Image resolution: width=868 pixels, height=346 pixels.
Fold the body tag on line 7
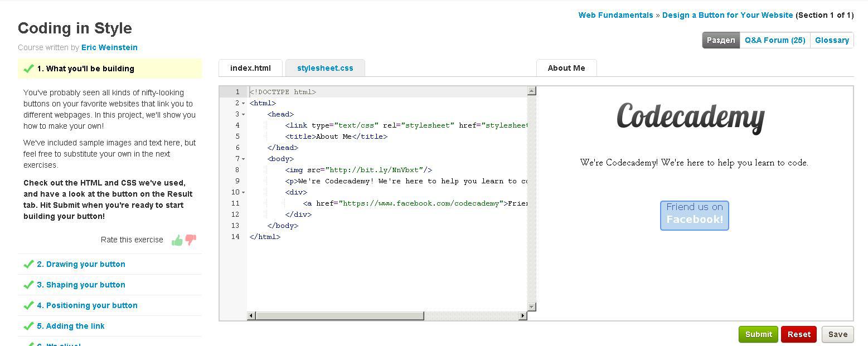click(x=244, y=159)
